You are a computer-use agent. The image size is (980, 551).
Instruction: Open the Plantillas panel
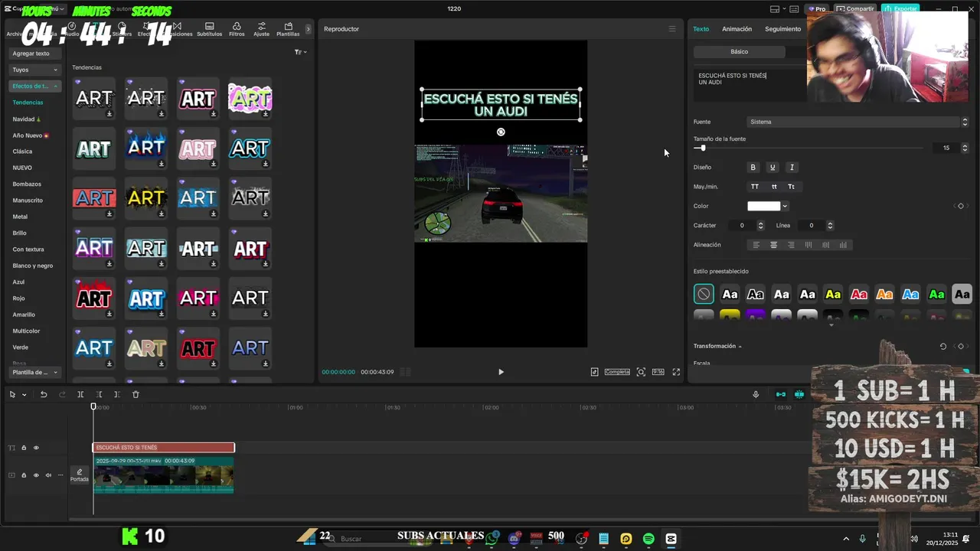[x=288, y=29]
